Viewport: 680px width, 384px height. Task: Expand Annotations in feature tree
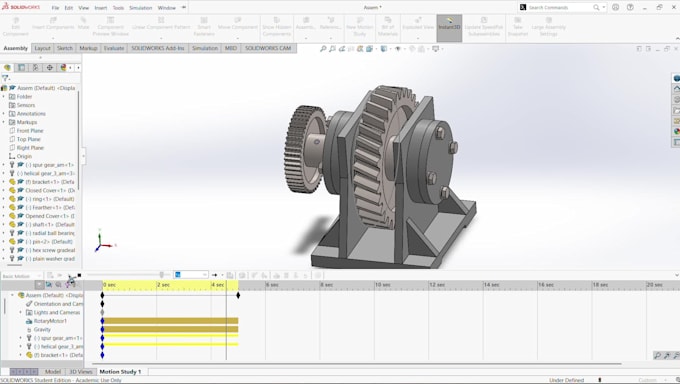point(3,114)
